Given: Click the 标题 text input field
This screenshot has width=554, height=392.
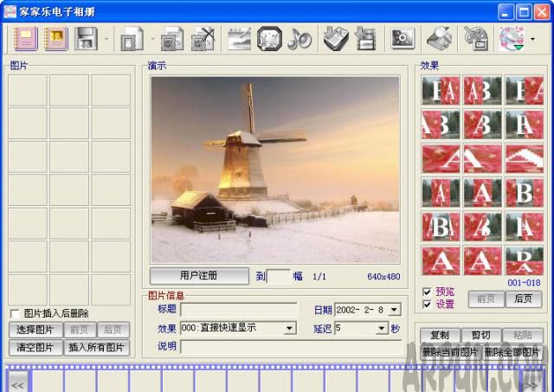Looking at the screenshot, I should tap(238, 310).
